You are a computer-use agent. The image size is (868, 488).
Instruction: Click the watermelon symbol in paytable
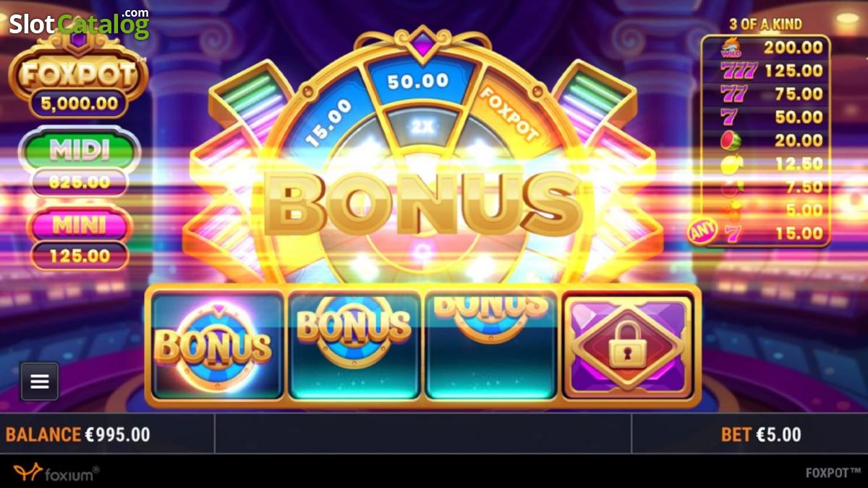coord(731,140)
